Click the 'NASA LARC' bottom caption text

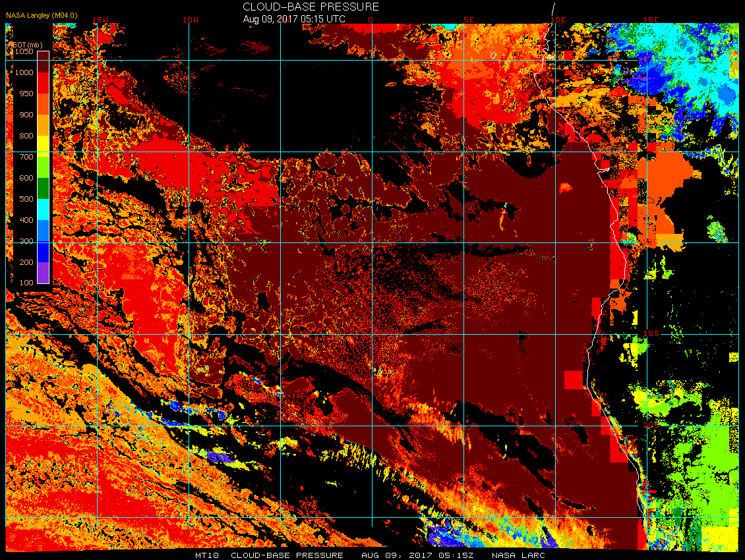[x=518, y=555]
